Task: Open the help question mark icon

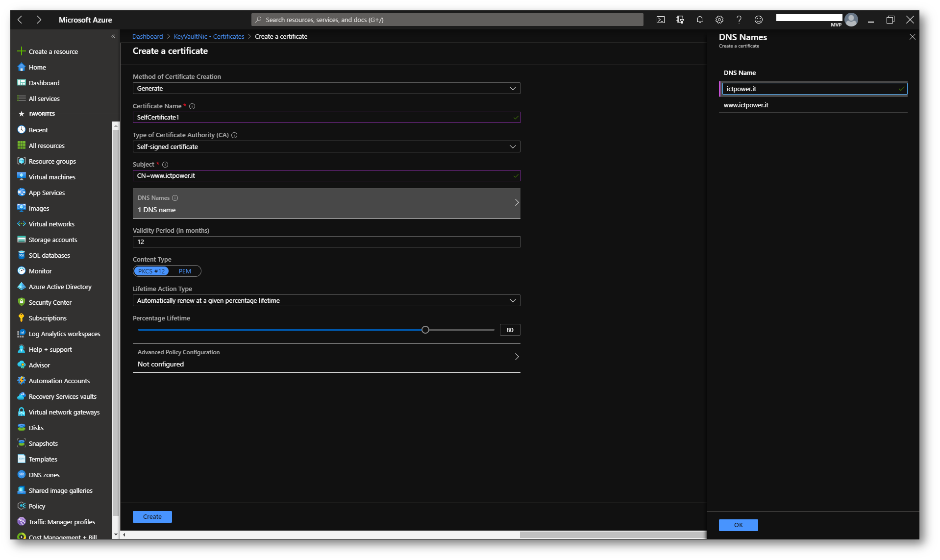Action: (739, 20)
